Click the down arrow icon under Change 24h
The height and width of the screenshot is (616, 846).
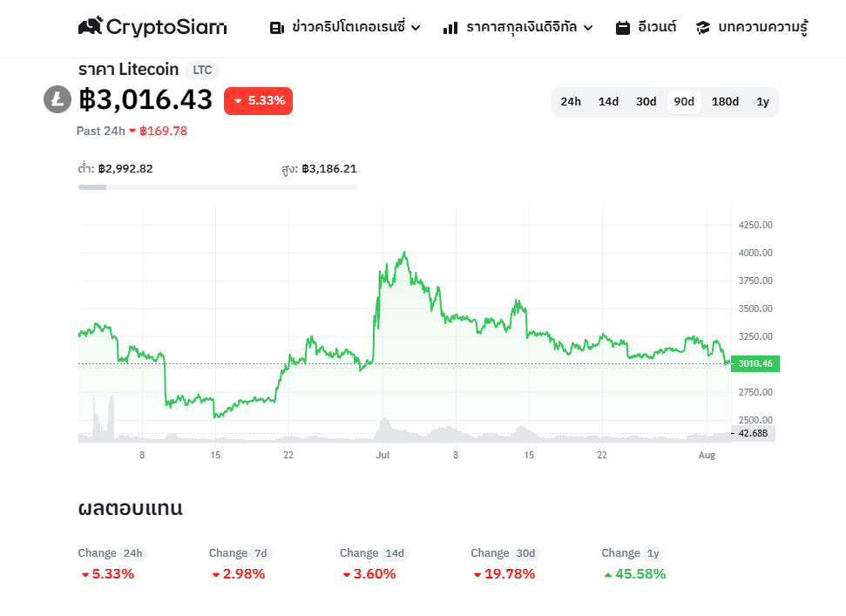(85, 575)
